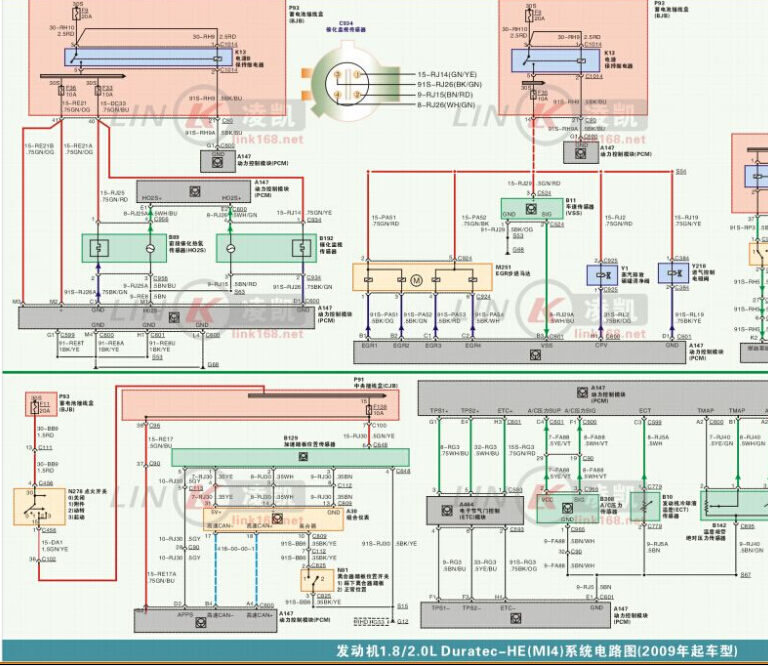The width and height of the screenshot is (768, 666).
Task: Click the 8-RG3 .75WH/BU wire label
Action: click(x=455, y=450)
